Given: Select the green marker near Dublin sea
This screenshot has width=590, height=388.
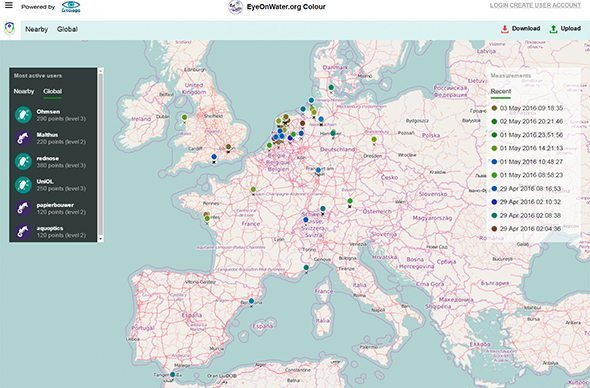Looking at the screenshot, I should tap(184, 117).
